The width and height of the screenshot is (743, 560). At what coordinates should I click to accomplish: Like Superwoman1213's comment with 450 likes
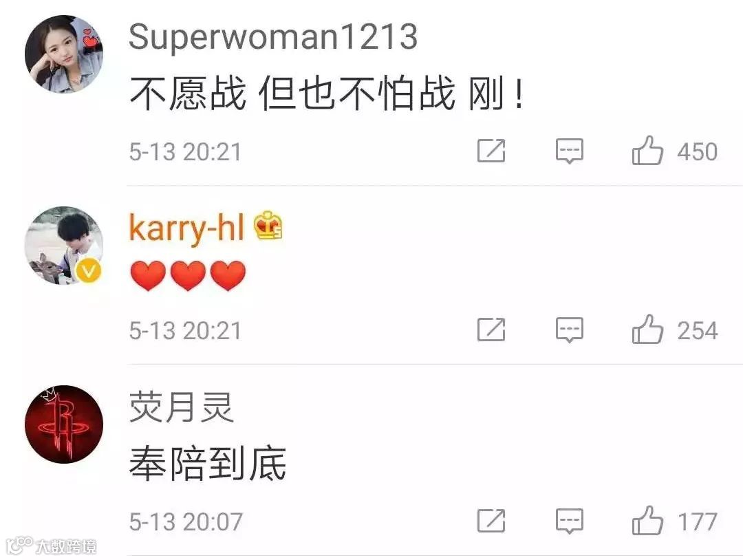(x=647, y=151)
